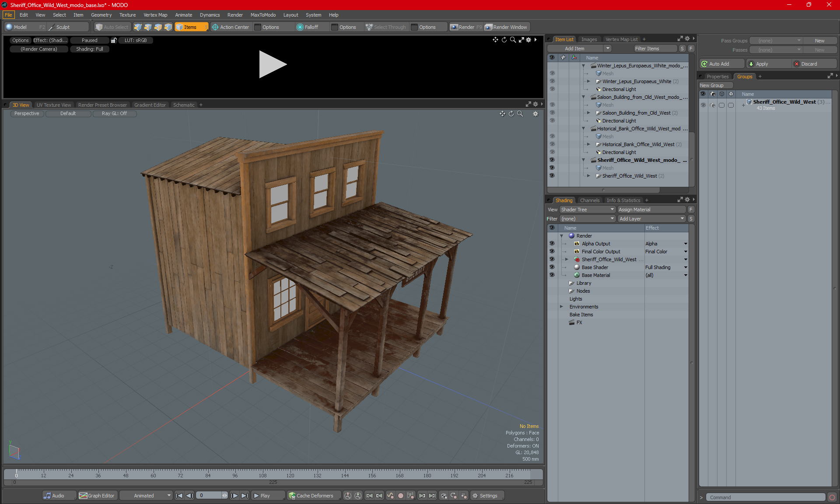Go to first frame in timeline
The image size is (840, 504).
coord(179,496)
